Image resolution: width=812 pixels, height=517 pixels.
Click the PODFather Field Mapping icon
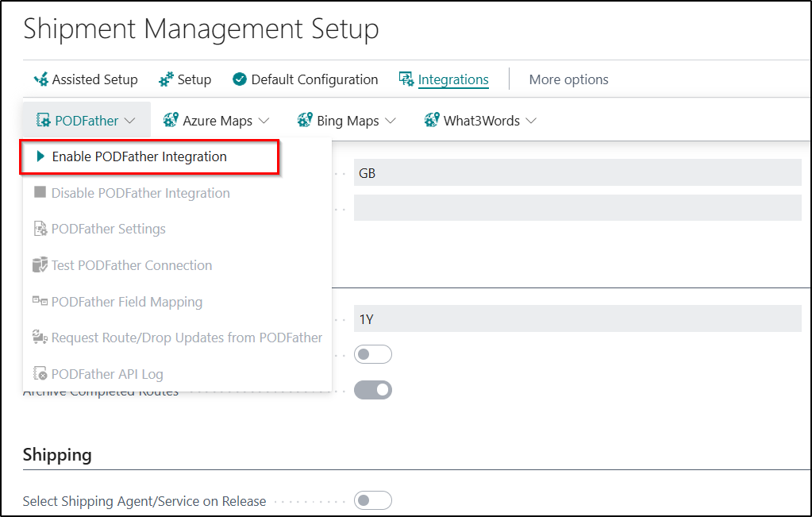coord(40,300)
